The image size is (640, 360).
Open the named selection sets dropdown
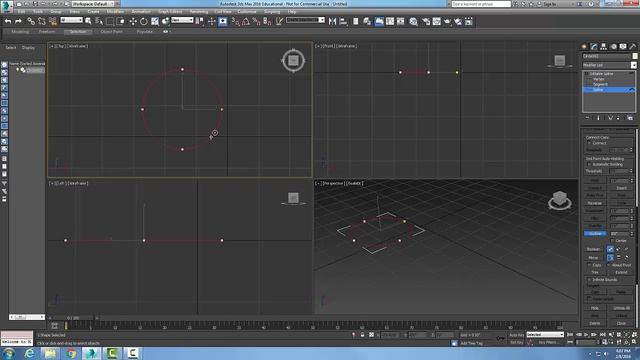[305, 20]
